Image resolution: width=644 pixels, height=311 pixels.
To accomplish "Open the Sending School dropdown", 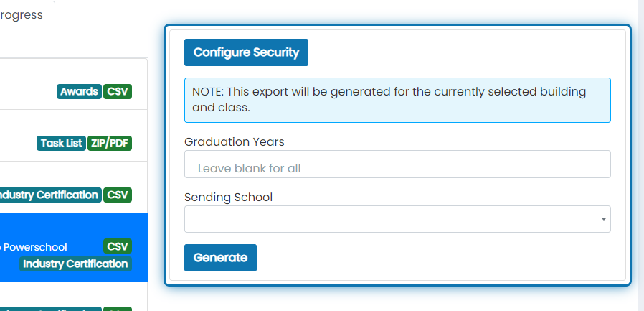I will click(397, 219).
